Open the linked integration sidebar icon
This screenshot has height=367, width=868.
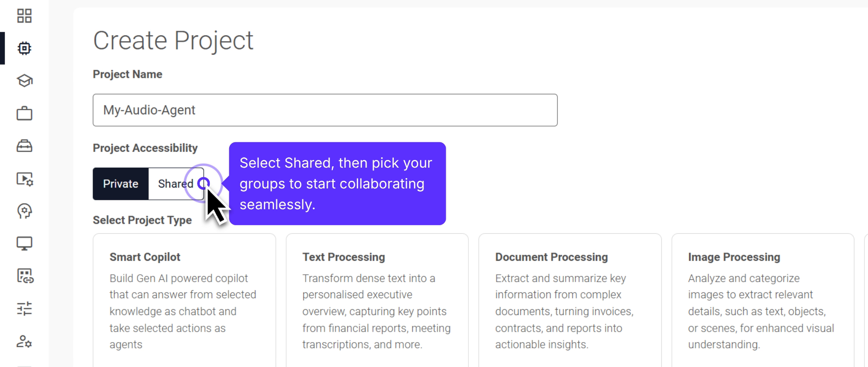(x=25, y=276)
